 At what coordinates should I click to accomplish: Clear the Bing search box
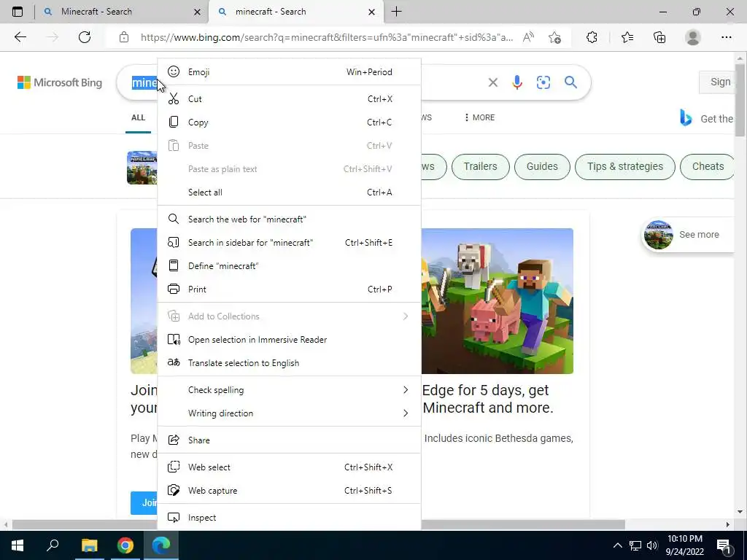493,82
